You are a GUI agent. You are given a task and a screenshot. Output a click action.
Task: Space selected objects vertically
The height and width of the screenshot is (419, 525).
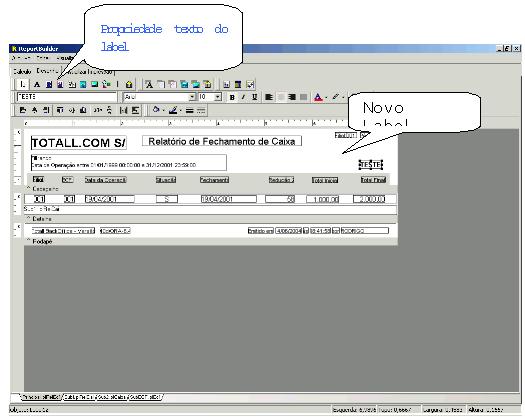pos(109,110)
